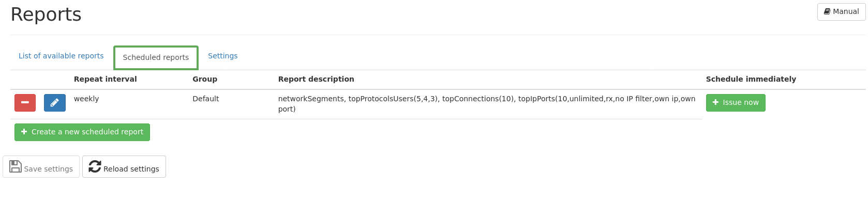
Task: Open the Settings tab
Action: pyautogui.click(x=223, y=56)
